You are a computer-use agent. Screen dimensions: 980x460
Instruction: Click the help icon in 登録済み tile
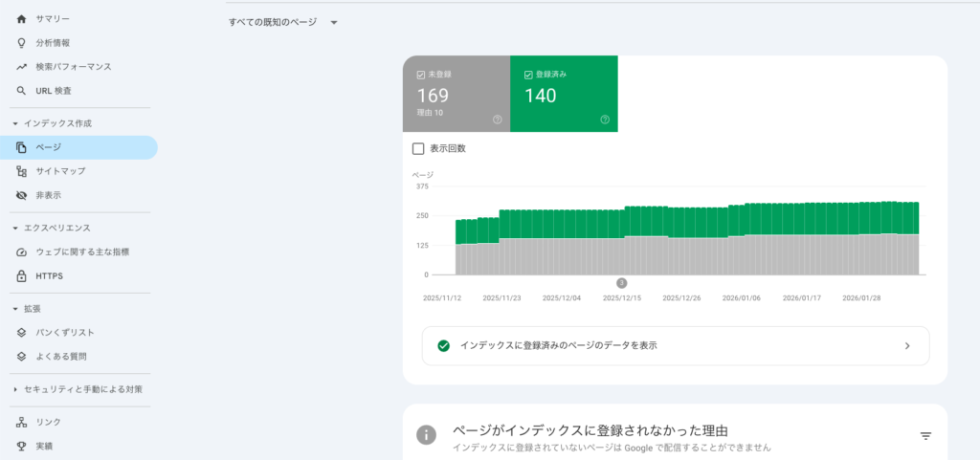click(605, 120)
